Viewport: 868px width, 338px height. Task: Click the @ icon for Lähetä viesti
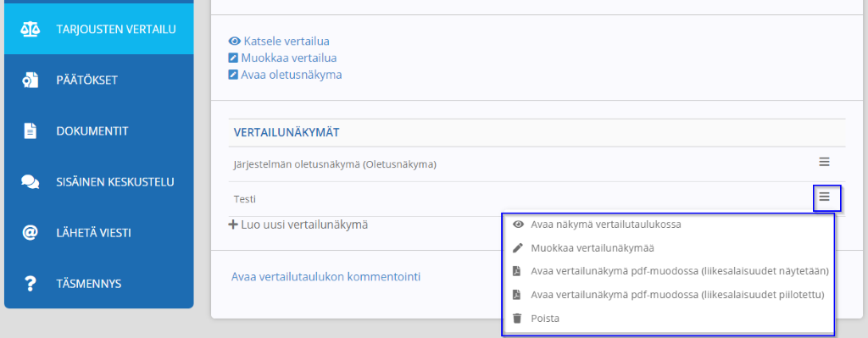tap(30, 233)
